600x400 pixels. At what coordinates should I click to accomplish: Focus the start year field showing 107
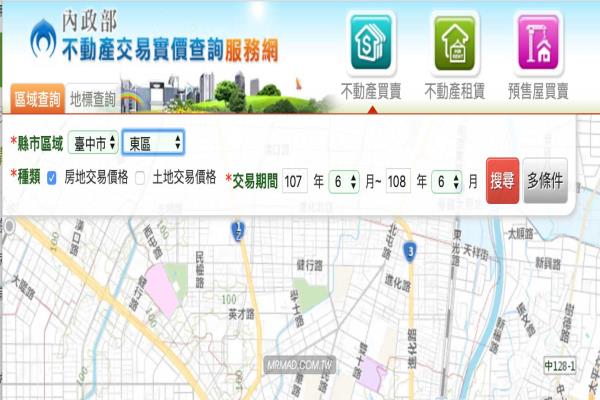[295, 181]
